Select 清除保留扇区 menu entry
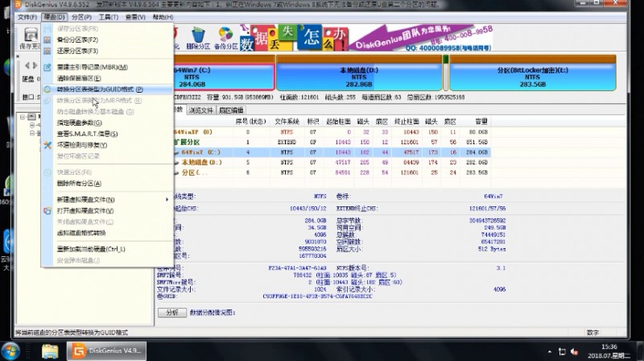Image resolution: width=644 pixels, height=361 pixels. [x=107, y=78]
